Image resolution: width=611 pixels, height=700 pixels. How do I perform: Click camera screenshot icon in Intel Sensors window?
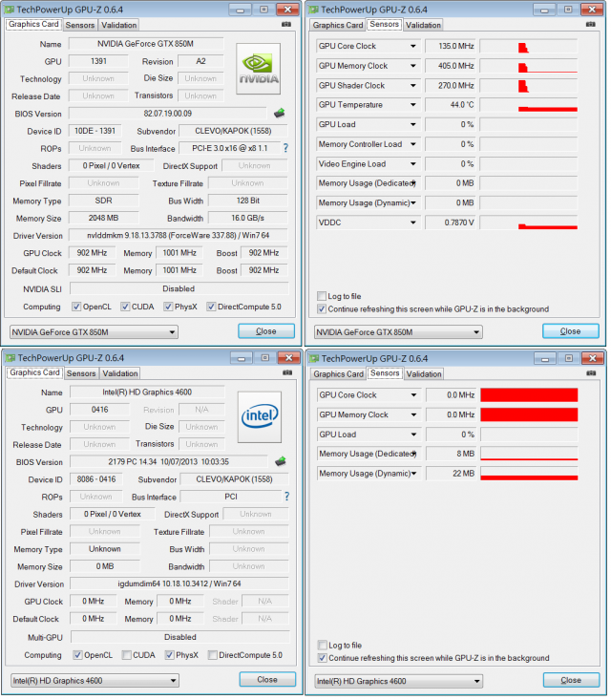[x=592, y=374]
